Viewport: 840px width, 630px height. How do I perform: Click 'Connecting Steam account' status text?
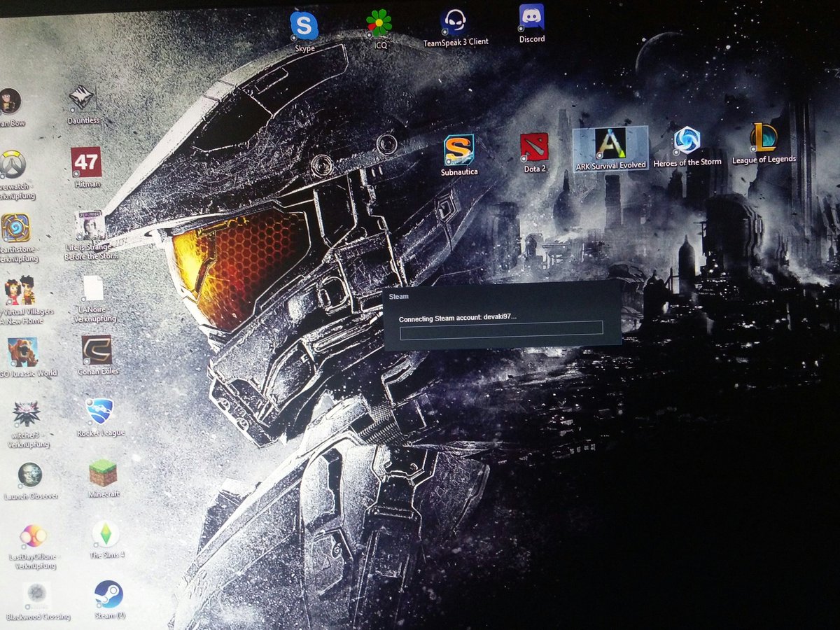point(458,318)
